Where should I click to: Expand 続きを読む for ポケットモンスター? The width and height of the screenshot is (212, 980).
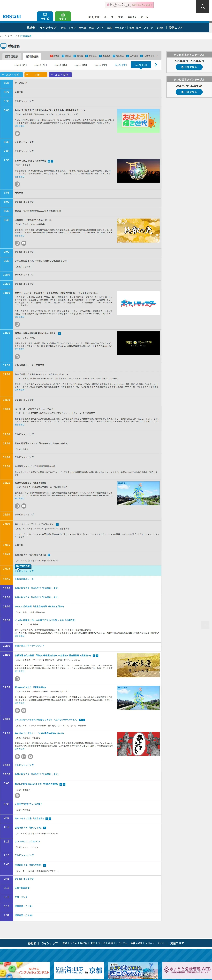pos(19,317)
